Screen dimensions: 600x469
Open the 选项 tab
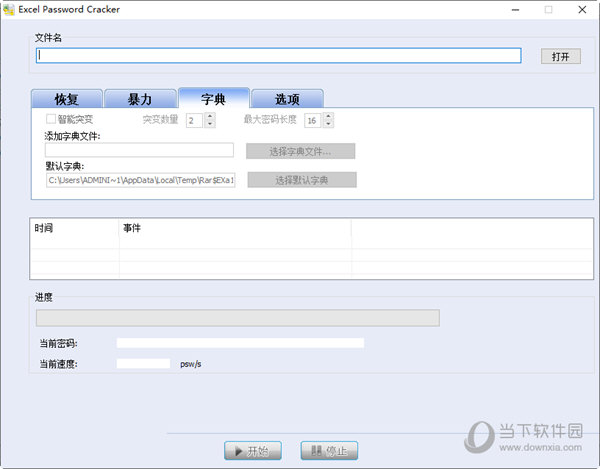click(x=287, y=99)
